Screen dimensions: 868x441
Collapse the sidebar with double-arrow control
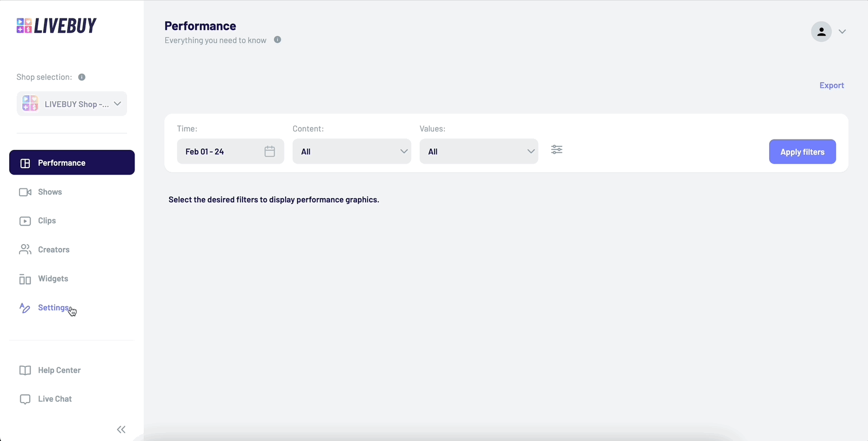121,429
